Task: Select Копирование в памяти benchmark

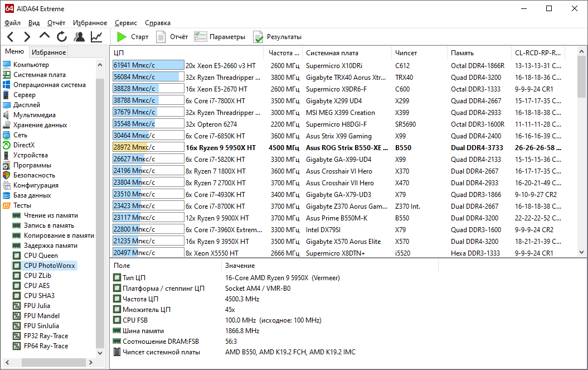Action: tap(59, 236)
